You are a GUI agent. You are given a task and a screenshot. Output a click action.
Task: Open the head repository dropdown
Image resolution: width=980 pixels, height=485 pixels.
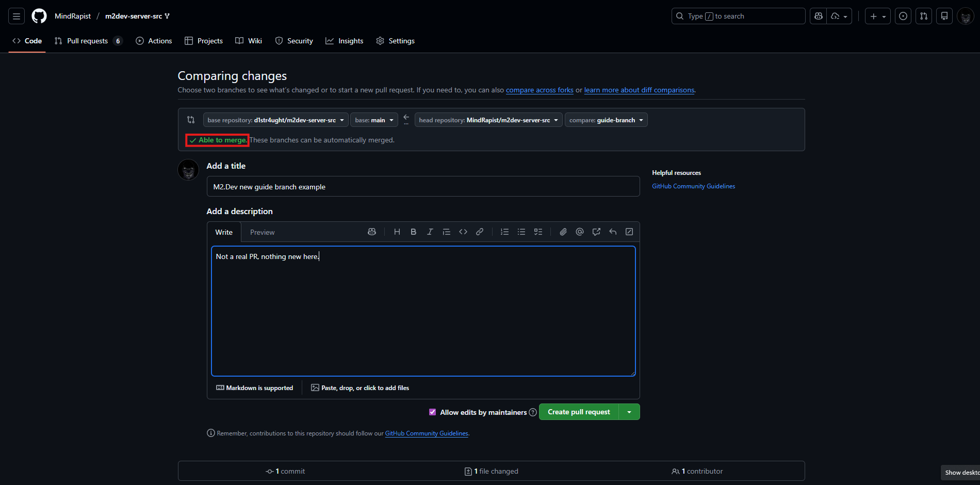pos(488,120)
